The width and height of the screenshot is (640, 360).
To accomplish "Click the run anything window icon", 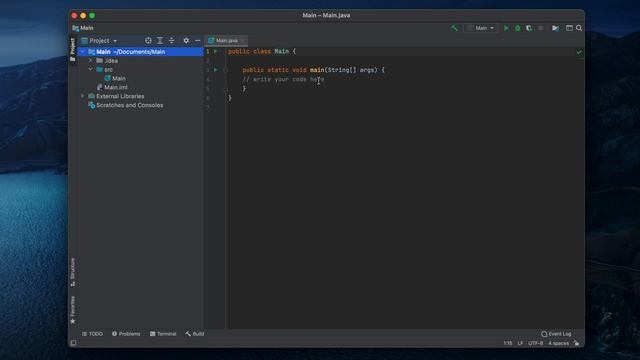I will tap(569, 28).
